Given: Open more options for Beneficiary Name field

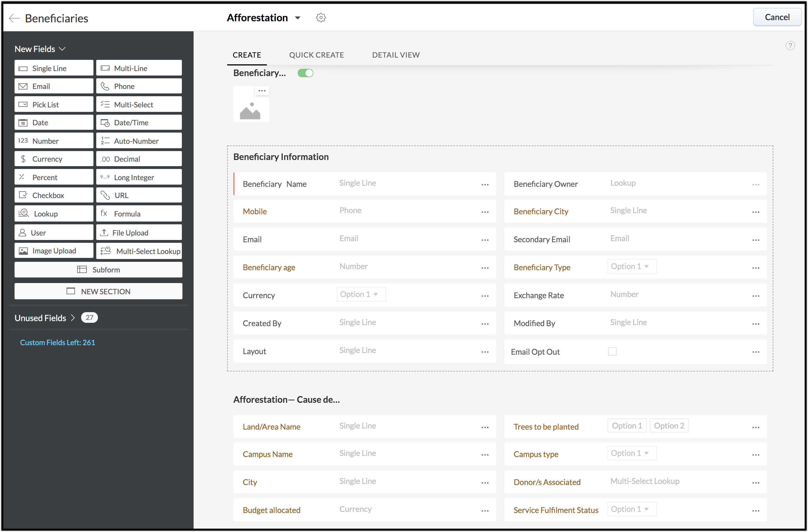Looking at the screenshot, I should coord(485,184).
